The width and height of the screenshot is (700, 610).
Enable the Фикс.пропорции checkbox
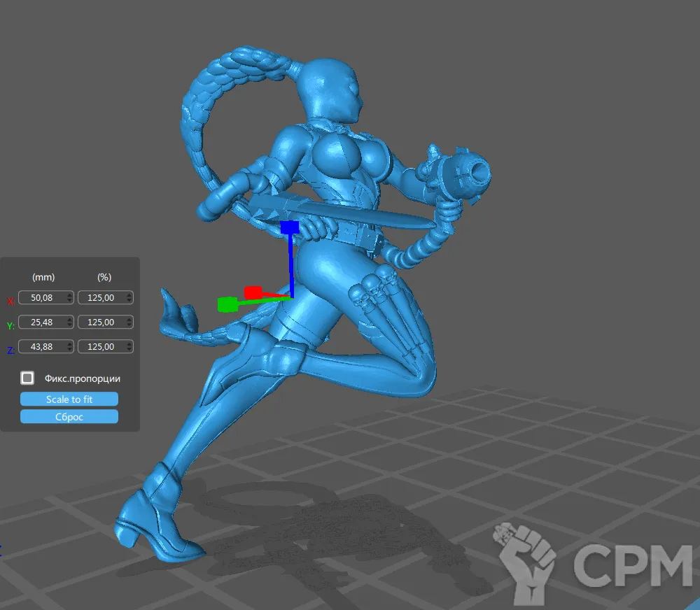tap(27, 378)
